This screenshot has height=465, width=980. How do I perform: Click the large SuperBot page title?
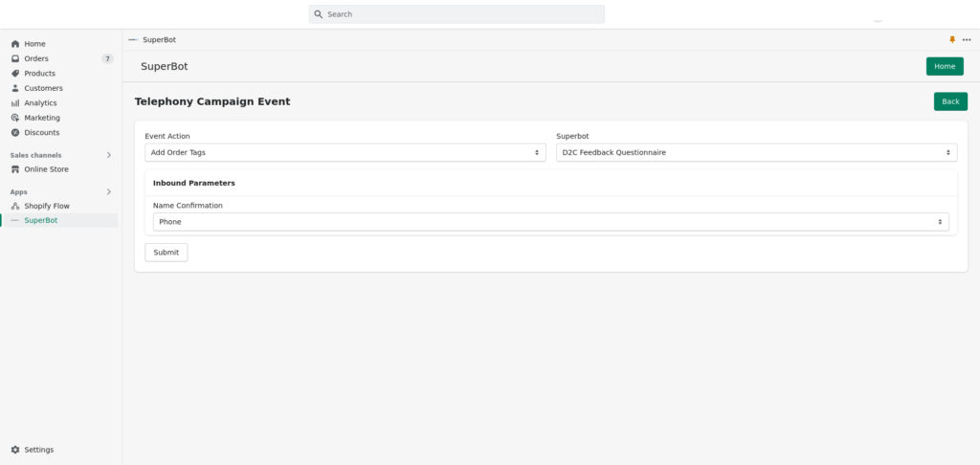[165, 66]
